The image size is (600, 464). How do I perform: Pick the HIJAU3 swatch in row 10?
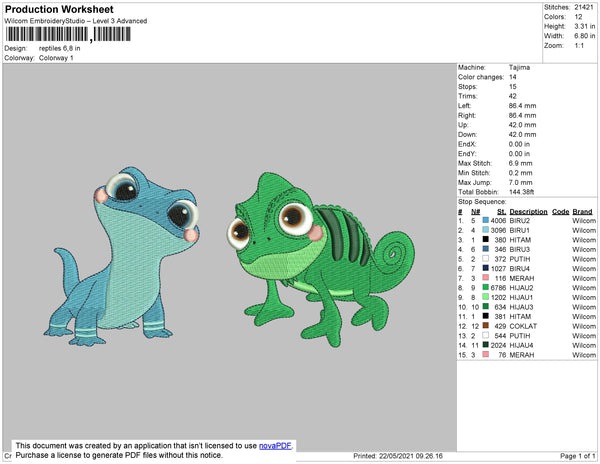point(486,307)
